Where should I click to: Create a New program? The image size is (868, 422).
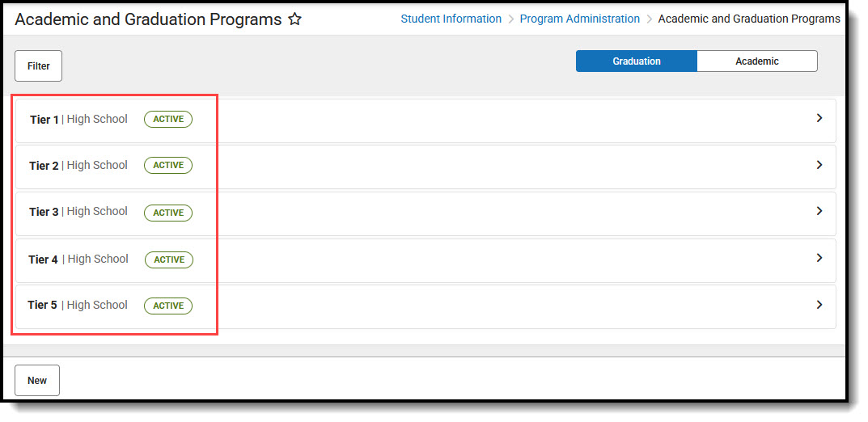(x=37, y=381)
